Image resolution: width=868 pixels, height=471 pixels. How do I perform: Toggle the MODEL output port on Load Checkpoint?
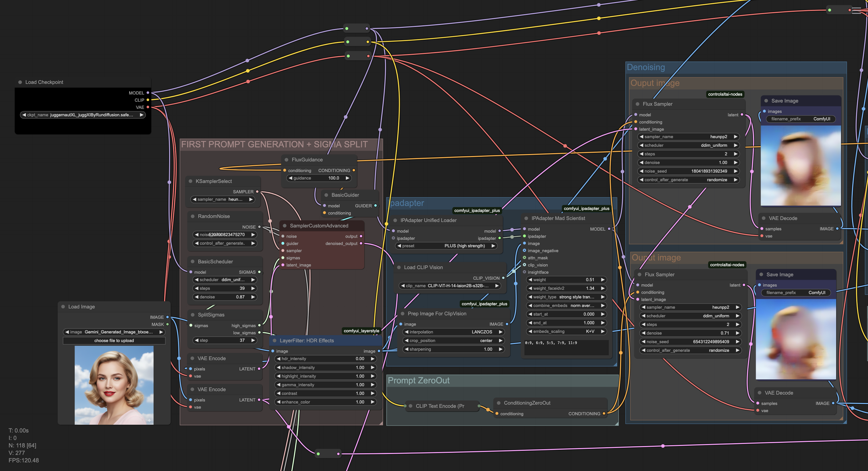point(148,93)
